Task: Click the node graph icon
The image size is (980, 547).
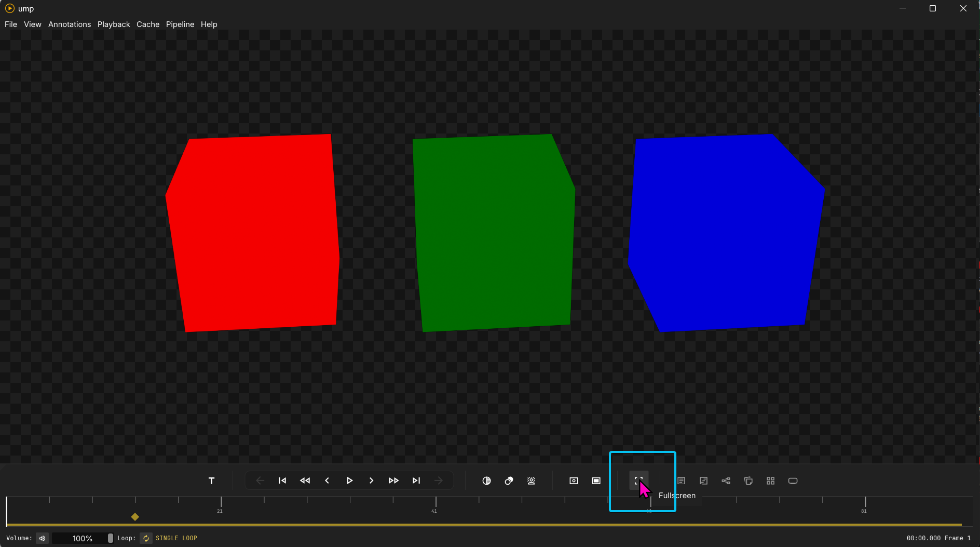Action: pyautogui.click(x=726, y=481)
